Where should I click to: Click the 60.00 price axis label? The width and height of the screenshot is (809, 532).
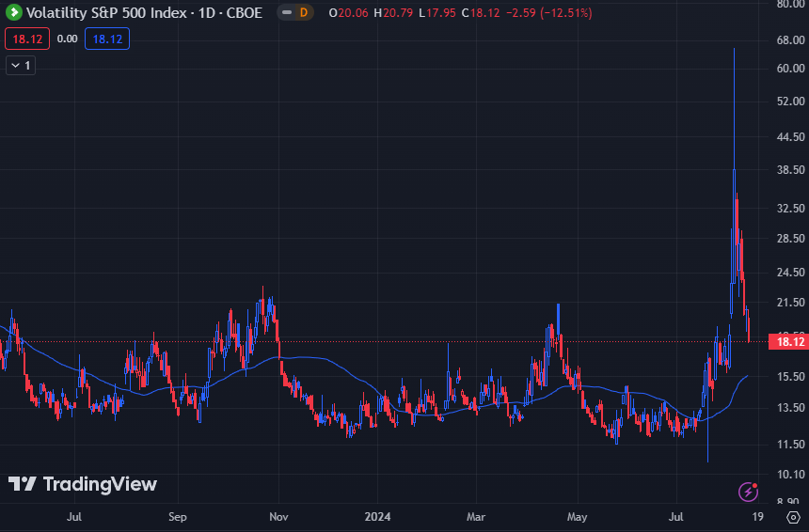(x=791, y=68)
